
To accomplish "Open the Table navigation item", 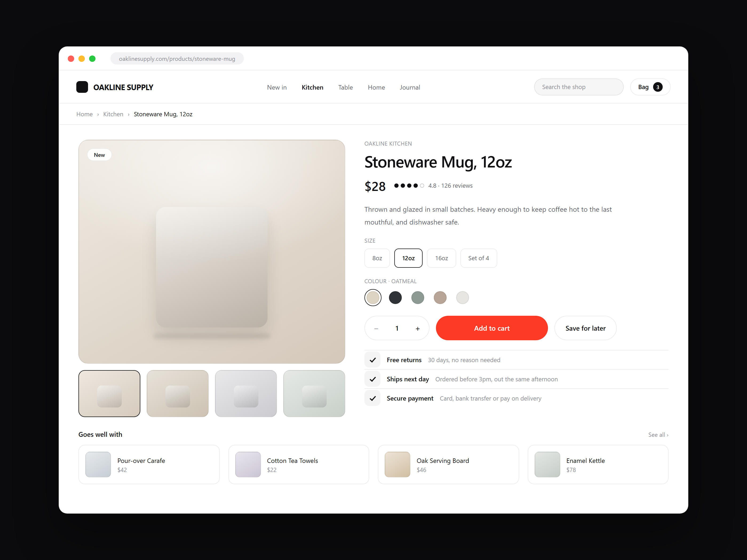I will [345, 87].
